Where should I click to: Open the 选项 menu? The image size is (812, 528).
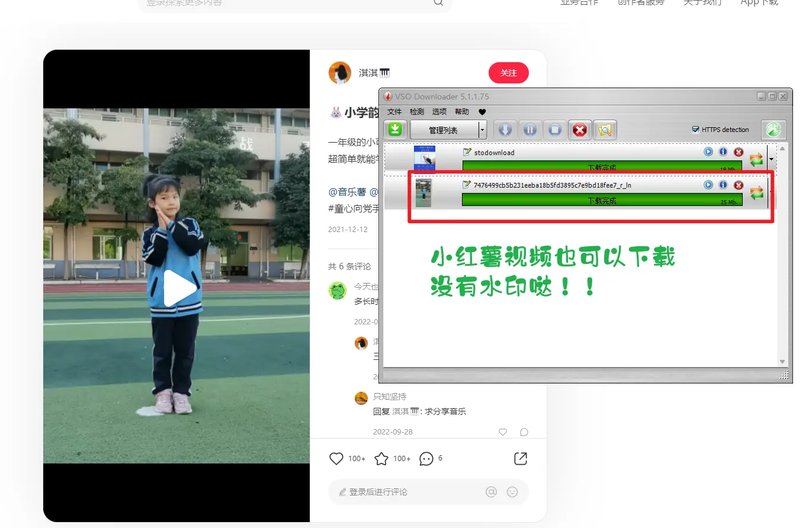439,112
